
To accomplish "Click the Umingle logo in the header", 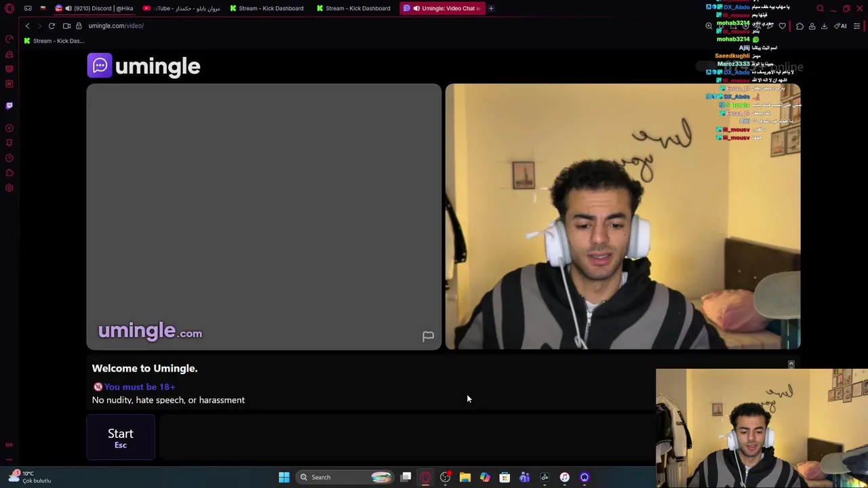I will coord(144,66).
